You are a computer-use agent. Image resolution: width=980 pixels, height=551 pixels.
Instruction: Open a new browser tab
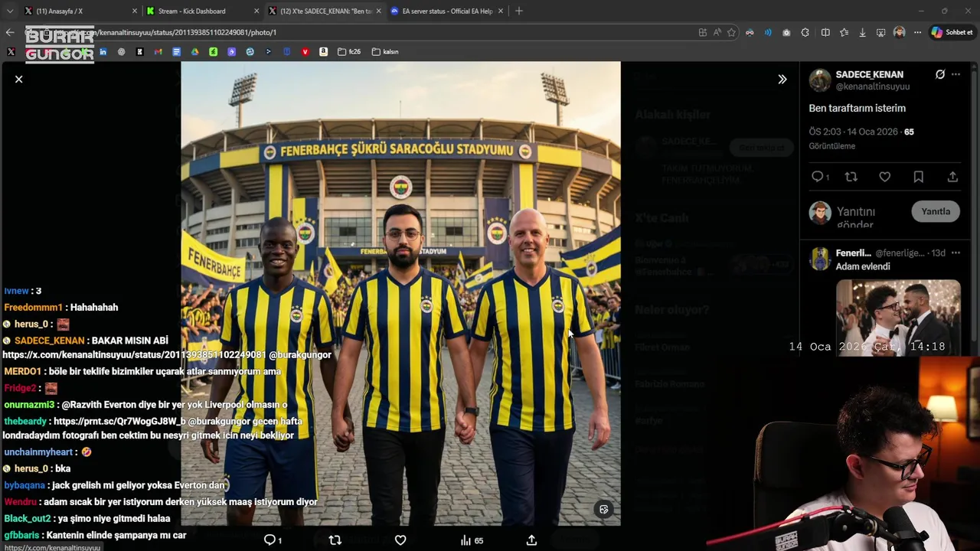coord(519,11)
